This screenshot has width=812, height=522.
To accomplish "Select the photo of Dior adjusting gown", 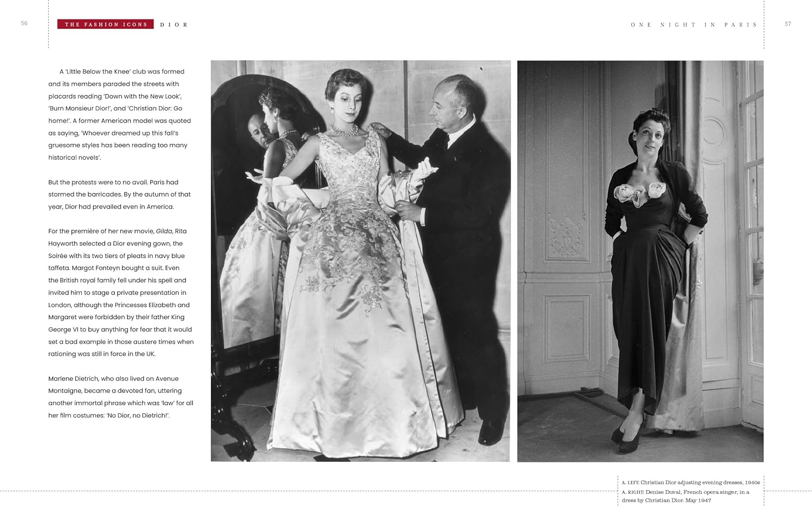I will coord(361,261).
